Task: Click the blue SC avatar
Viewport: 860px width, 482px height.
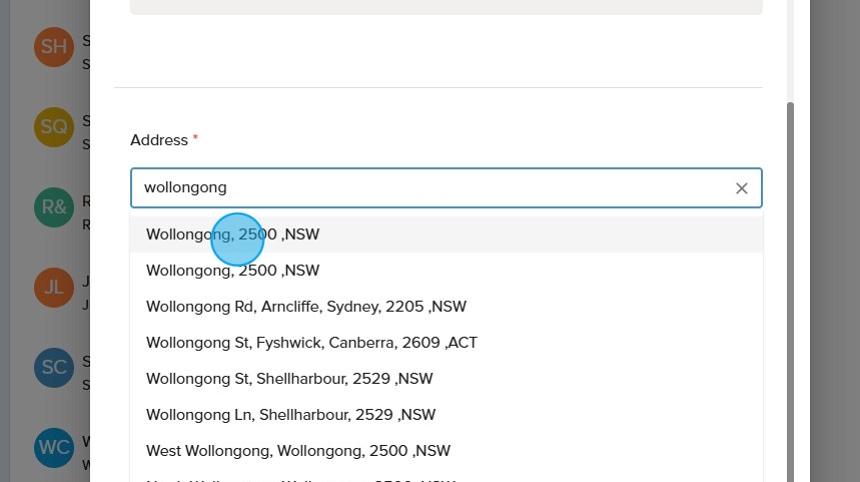Action: [x=54, y=367]
